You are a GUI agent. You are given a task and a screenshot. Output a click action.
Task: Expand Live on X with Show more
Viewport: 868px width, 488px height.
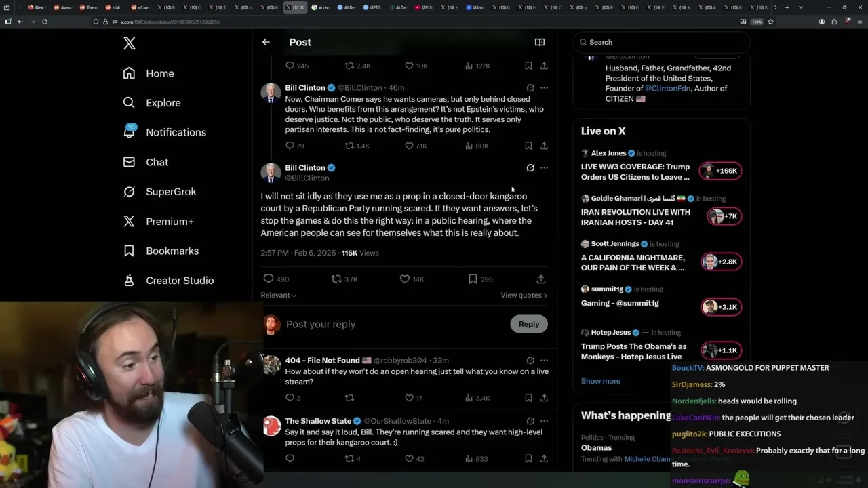pos(601,381)
